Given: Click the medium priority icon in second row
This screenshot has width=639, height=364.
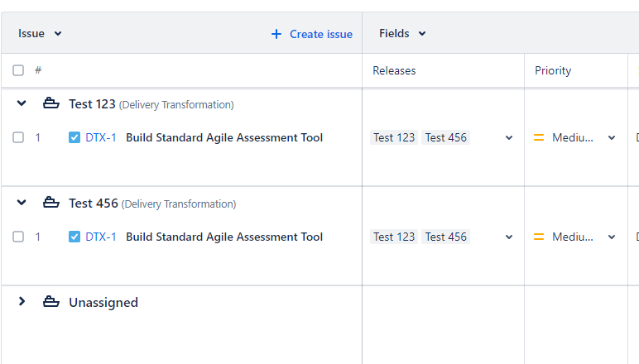Looking at the screenshot, I should [x=539, y=237].
